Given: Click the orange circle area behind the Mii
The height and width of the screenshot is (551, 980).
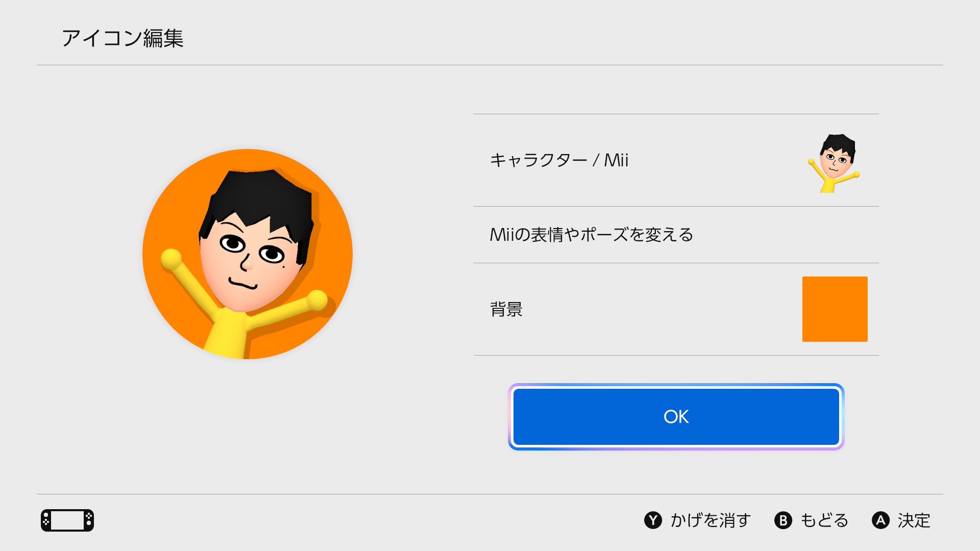Looking at the screenshot, I should tap(168, 214).
